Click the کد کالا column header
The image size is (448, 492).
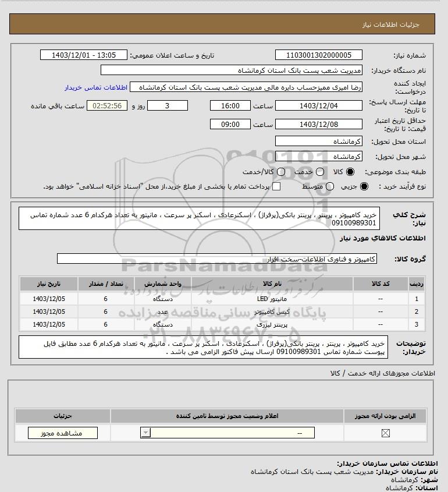pos(381,284)
